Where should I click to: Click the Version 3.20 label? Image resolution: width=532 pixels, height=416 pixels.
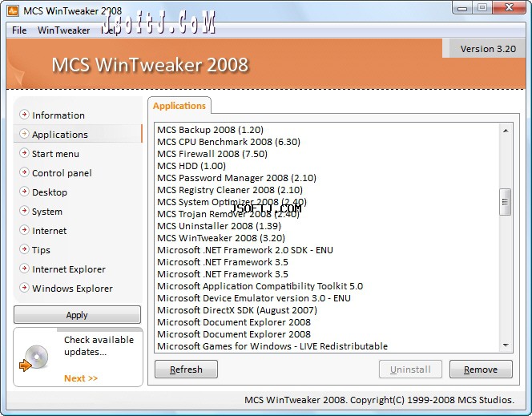(x=488, y=49)
